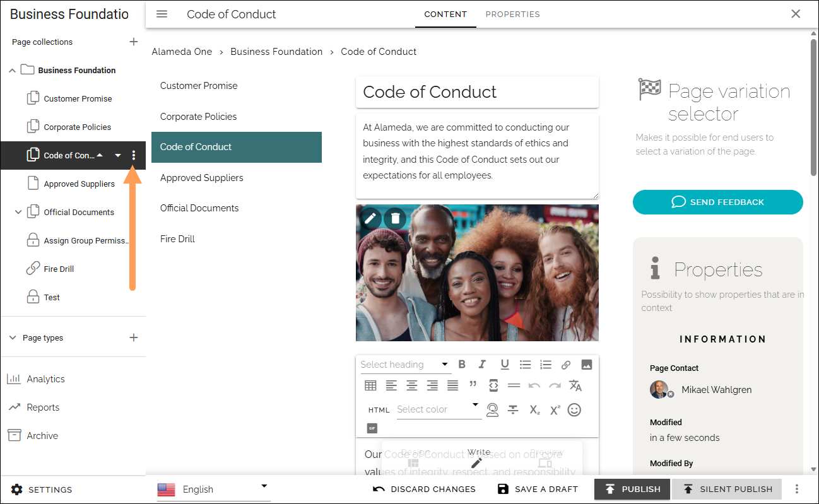
Task: Switch to HTML source view
Action: tap(379, 410)
